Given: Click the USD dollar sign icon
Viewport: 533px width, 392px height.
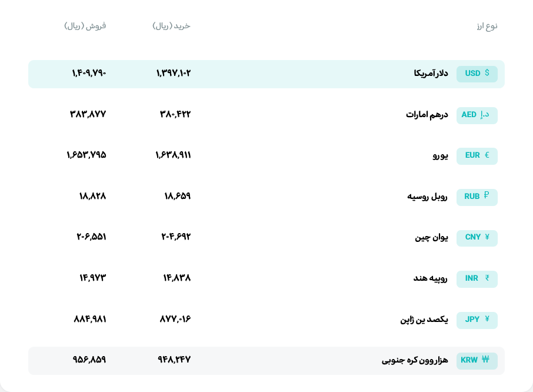Looking at the screenshot, I should (x=486, y=74).
